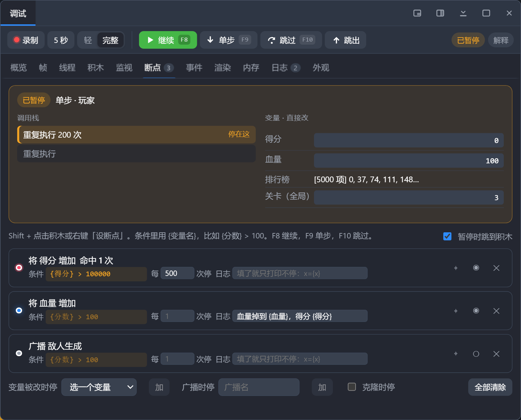Image resolution: width=521 pixels, height=420 pixels.
Task: Step once with 单步 F9
Action: point(229,40)
